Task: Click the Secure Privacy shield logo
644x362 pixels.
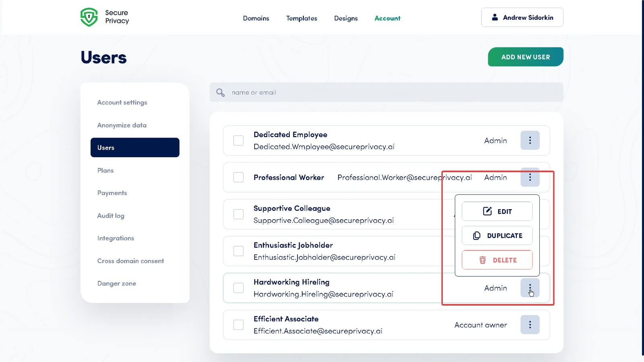Action: (x=89, y=17)
